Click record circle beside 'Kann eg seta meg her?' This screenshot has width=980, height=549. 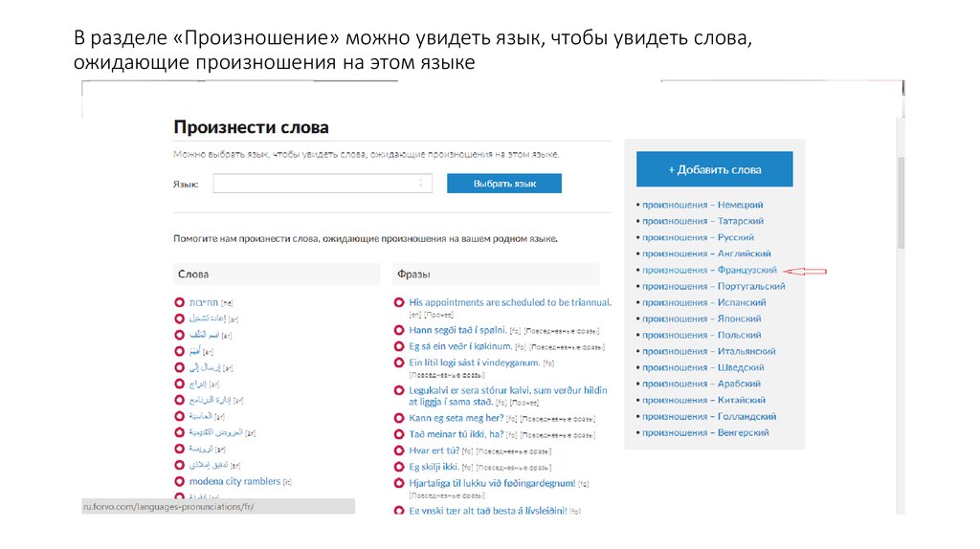pyautogui.click(x=399, y=418)
